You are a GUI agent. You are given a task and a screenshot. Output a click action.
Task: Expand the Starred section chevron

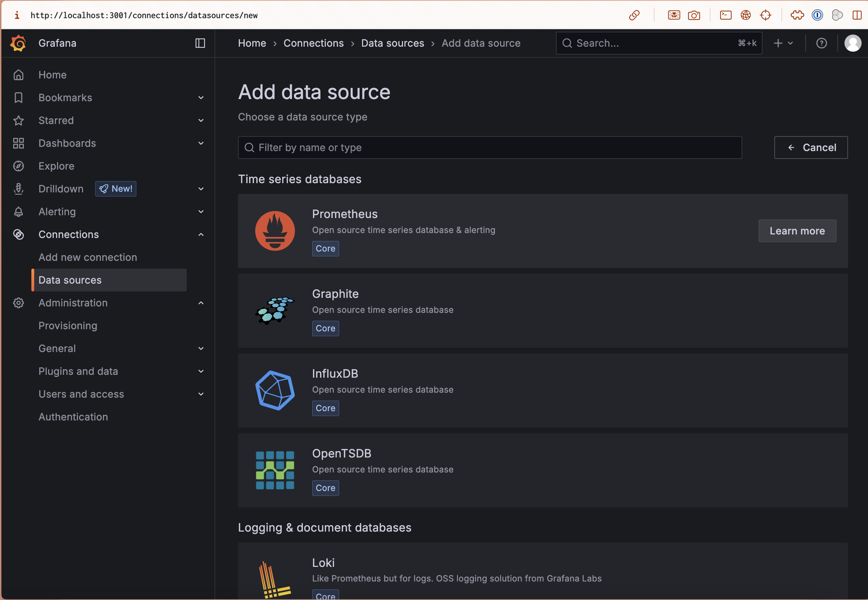point(201,120)
